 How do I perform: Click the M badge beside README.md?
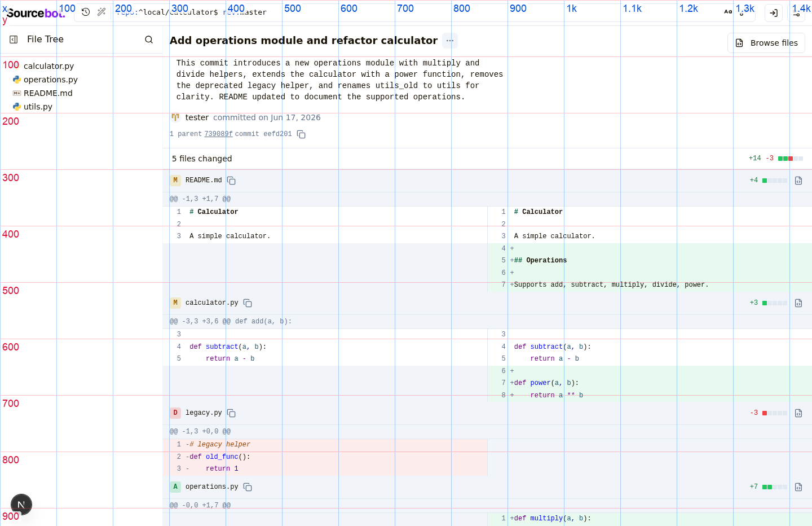tap(175, 181)
